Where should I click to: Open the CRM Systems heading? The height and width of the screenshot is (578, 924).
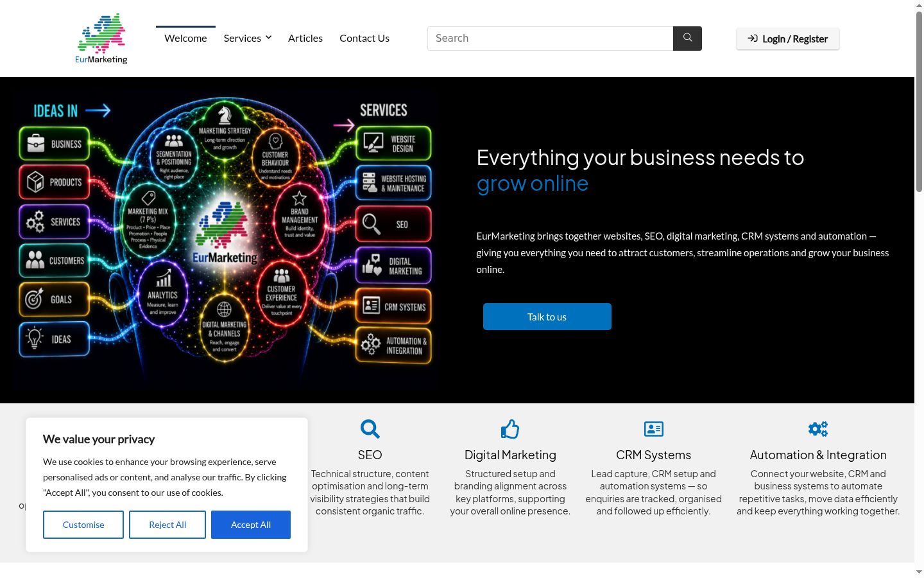[x=654, y=455]
